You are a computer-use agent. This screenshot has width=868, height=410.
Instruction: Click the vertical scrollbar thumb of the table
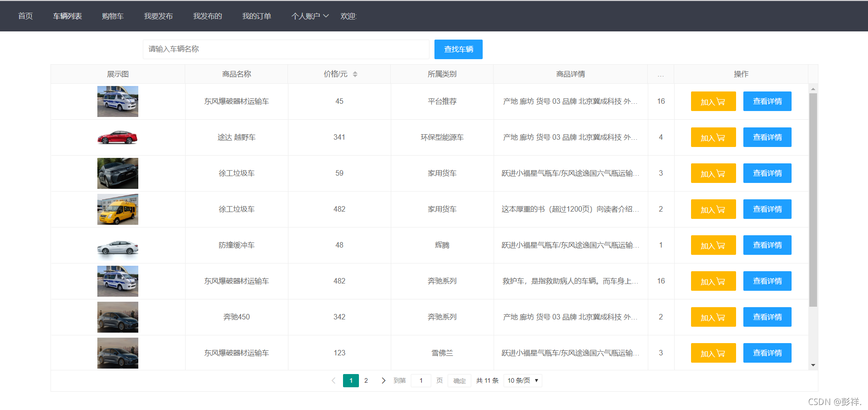[813, 200]
